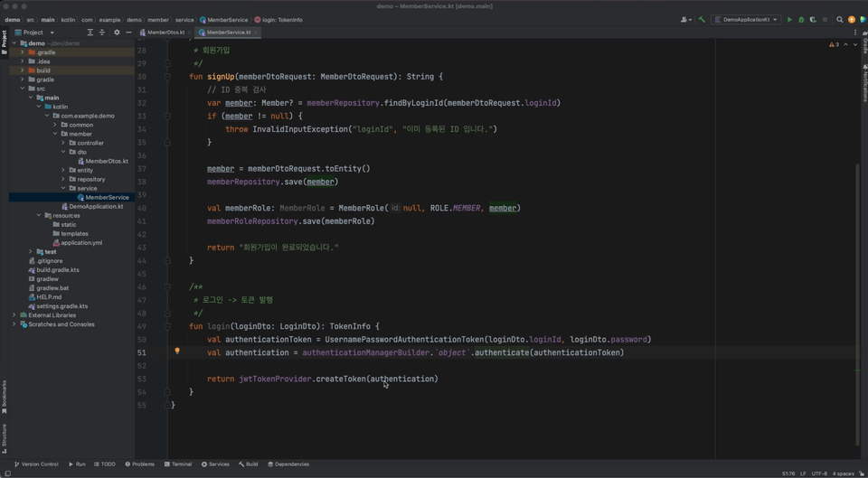Toggle the Structure tool window on left strip
Viewport: 868px width, 478px height.
(4, 437)
